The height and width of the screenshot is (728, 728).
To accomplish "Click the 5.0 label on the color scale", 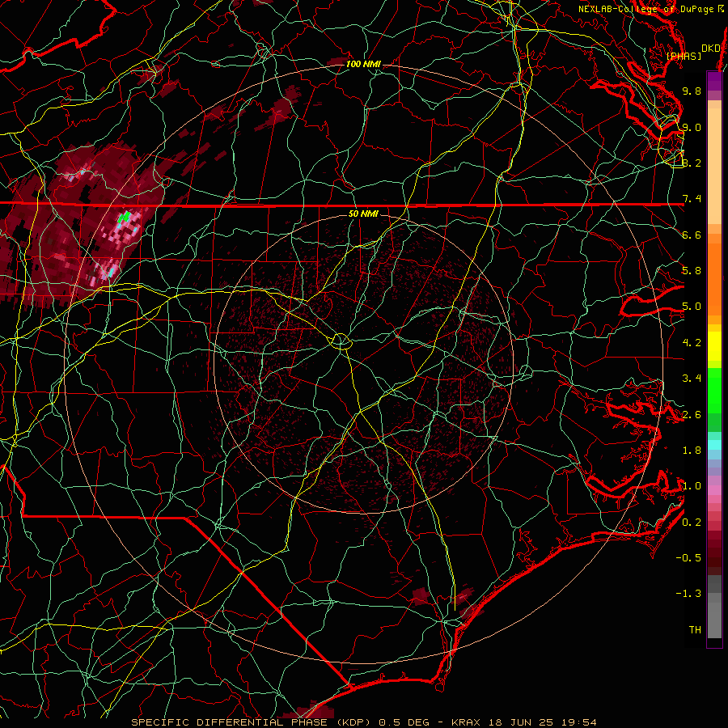I will 692,307.
